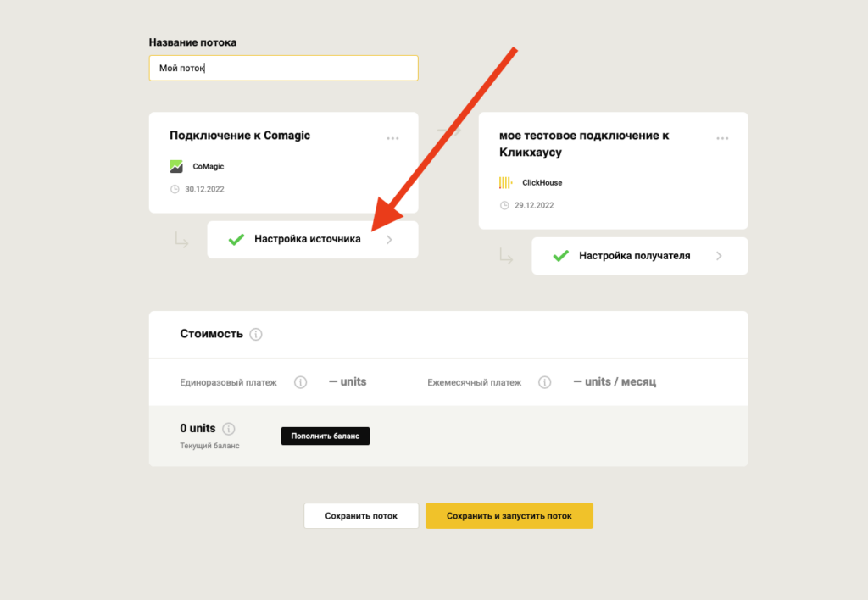Click the info icon next to Единоразовый платеж
868x600 pixels.
[300, 381]
